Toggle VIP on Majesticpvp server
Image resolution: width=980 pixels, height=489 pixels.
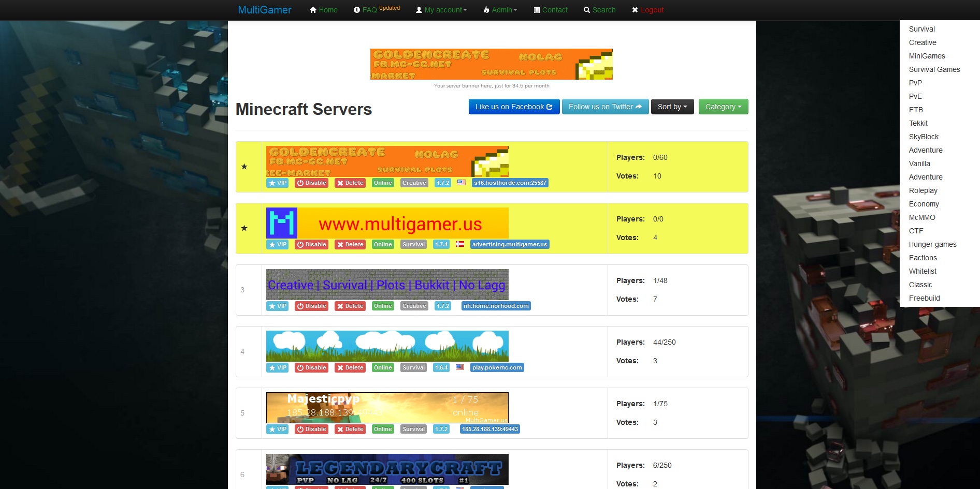click(x=278, y=429)
